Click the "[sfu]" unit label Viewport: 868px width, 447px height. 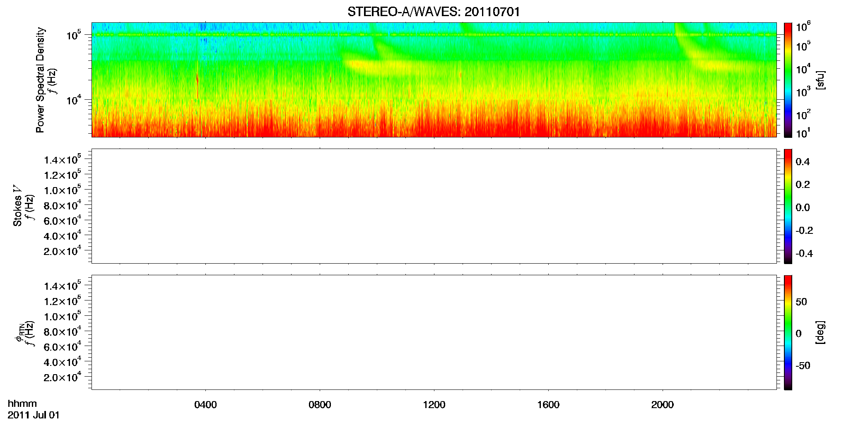[820, 80]
